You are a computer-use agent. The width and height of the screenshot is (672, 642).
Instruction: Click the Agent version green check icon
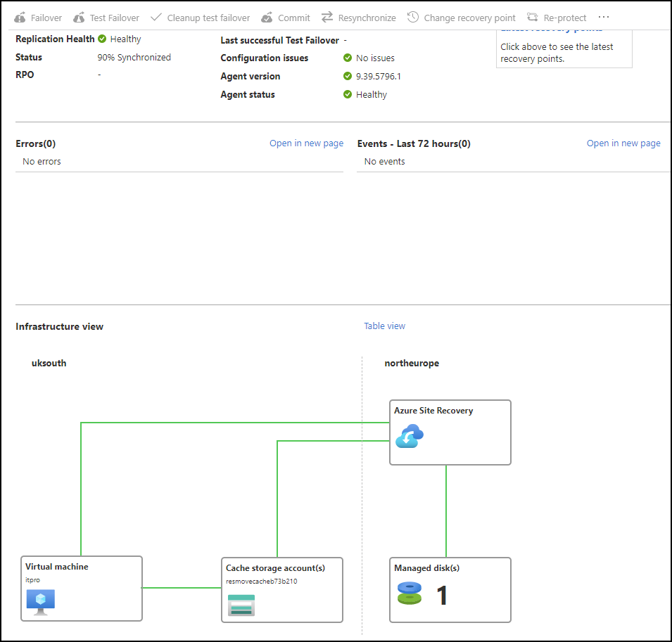tap(348, 77)
